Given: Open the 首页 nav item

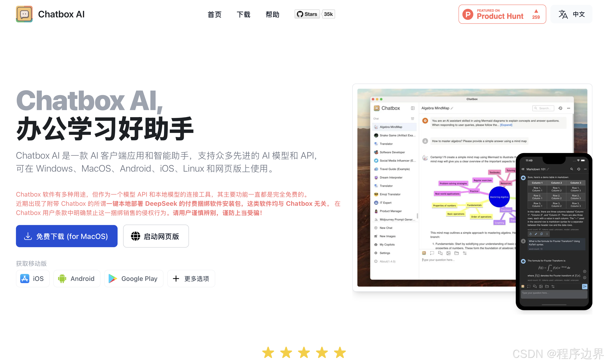Looking at the screenshot, I should click(214, 14).
